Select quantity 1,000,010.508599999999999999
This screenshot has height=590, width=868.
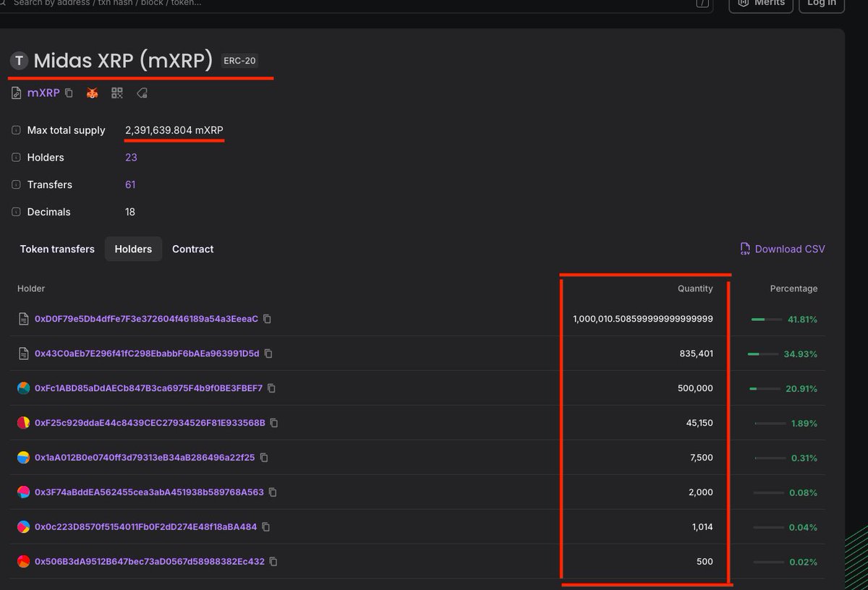(x=643, y=319)
